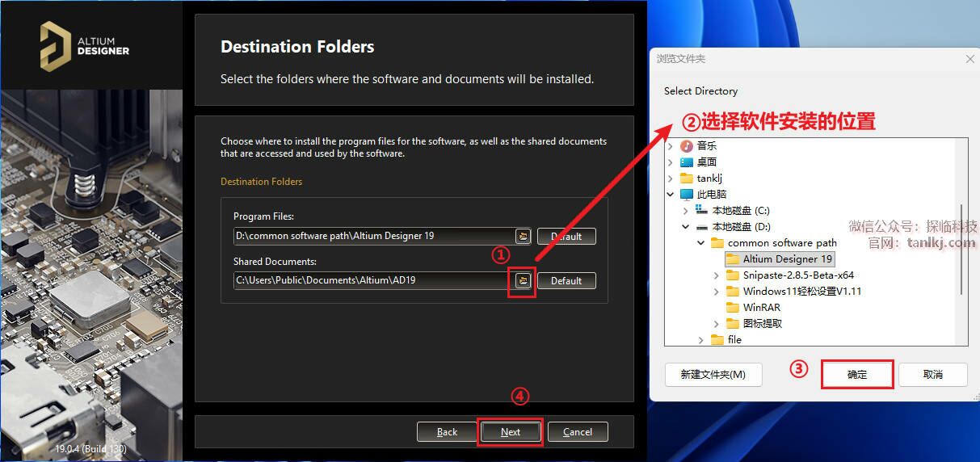Screen dimensions: 980x462
Task: Collapse the 本地磁盘 (D:) drive
Action: pos(686,227)
